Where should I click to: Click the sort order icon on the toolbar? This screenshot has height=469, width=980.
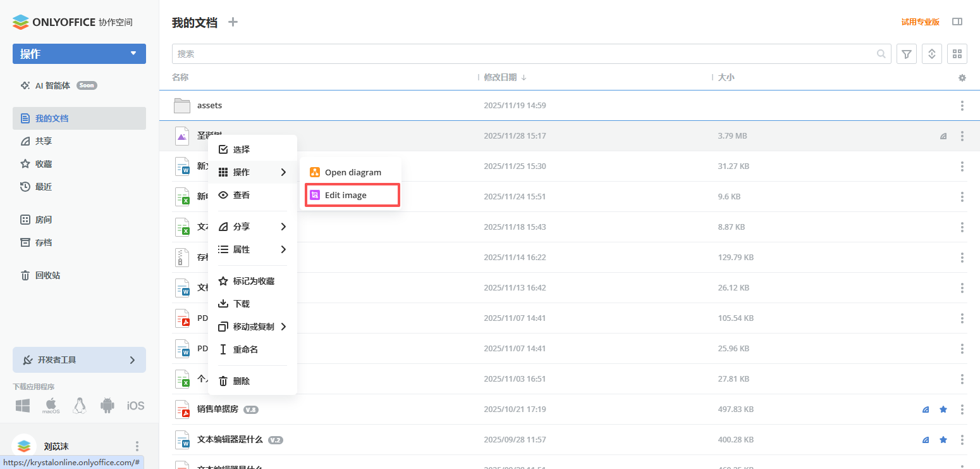931,54
